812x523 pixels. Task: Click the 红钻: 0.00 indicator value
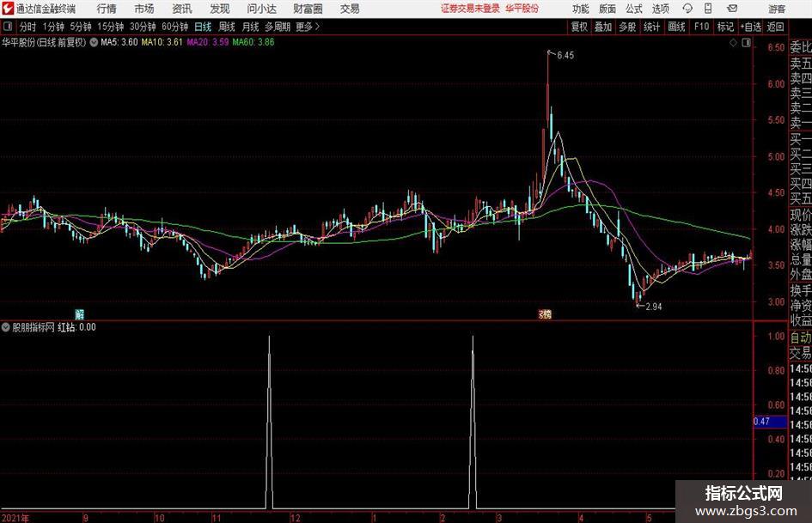(76, 327)
